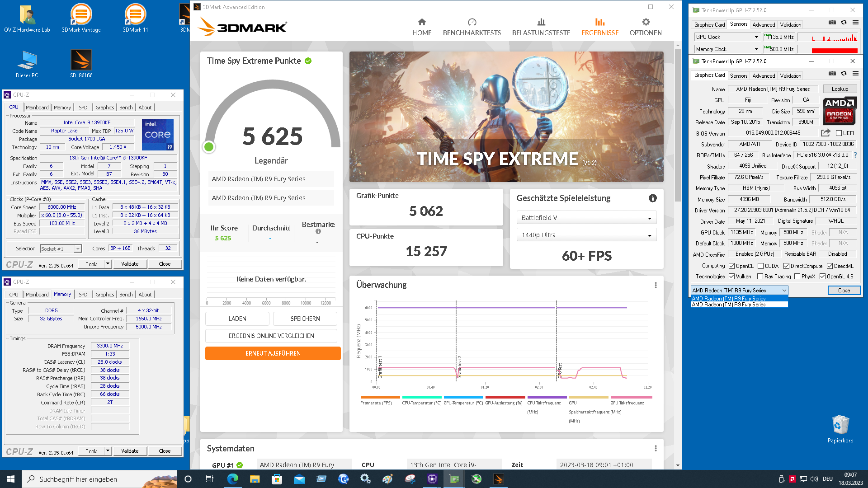Open 3DMark 11 desktop shortcut
Viewport: 868px width, 488px height.
[x=136, y=19]
